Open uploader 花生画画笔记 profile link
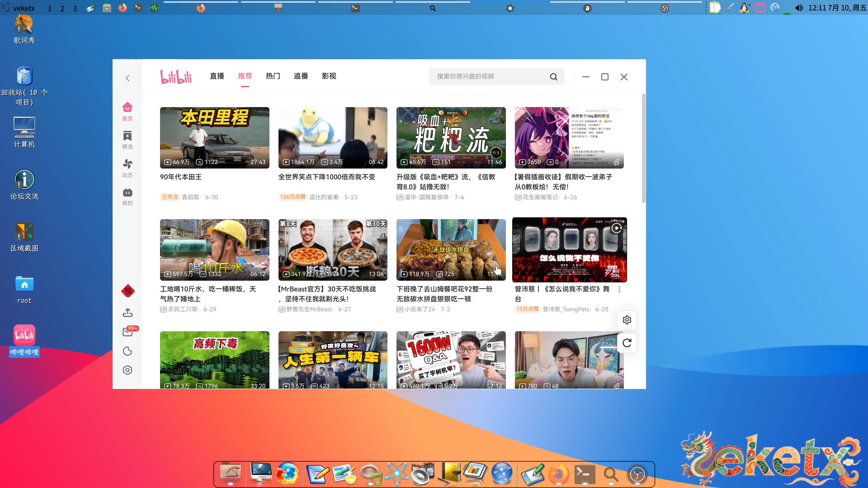The image size is (868, 488). tap(540, 197)
